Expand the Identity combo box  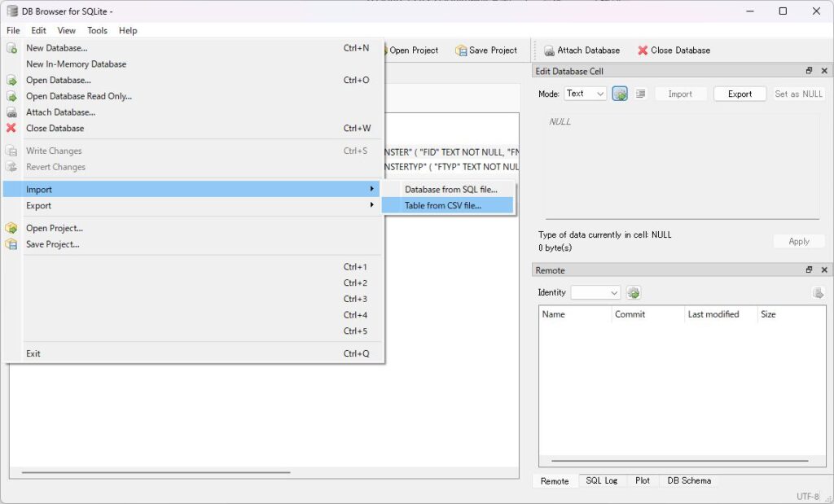point(595,292)
